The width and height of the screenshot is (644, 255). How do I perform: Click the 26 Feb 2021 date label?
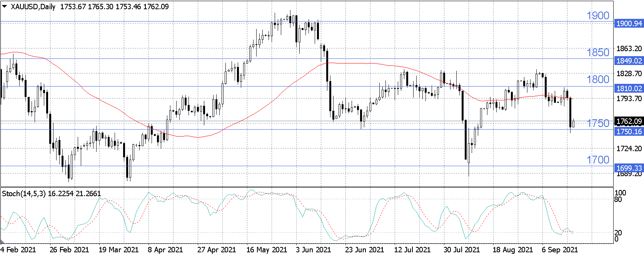[69, 250]
